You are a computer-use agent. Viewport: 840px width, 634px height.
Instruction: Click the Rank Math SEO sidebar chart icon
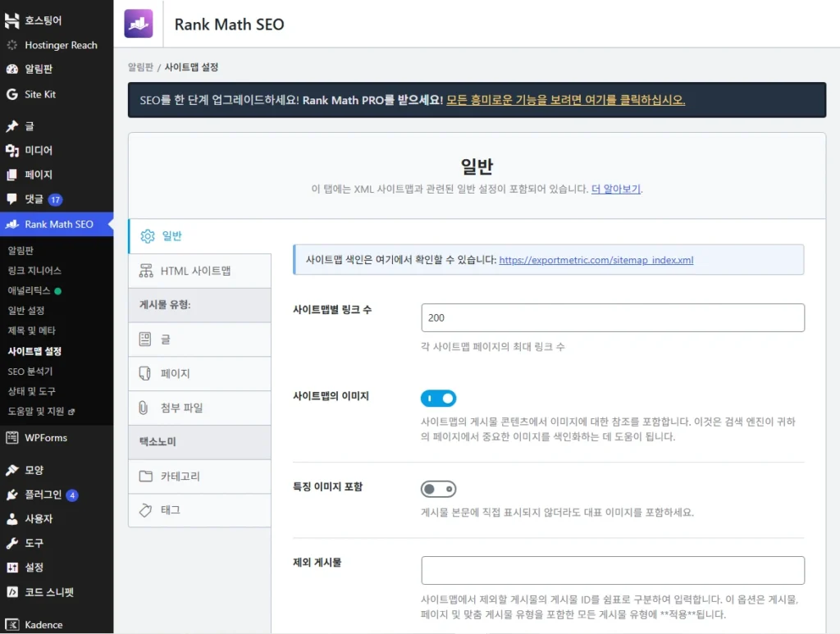(11, 225)
